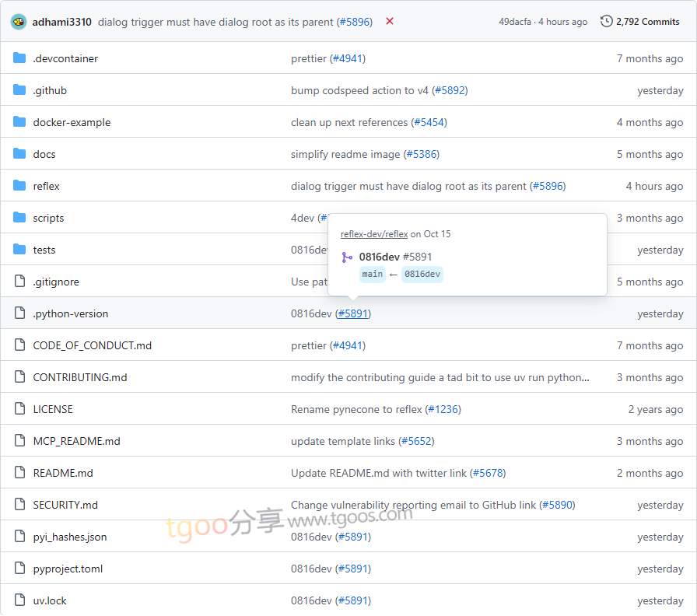Click the reflex-dev/reflex link in popup
Image resolution: width=697 pixels, height=616 pixels.
[373, 234]
